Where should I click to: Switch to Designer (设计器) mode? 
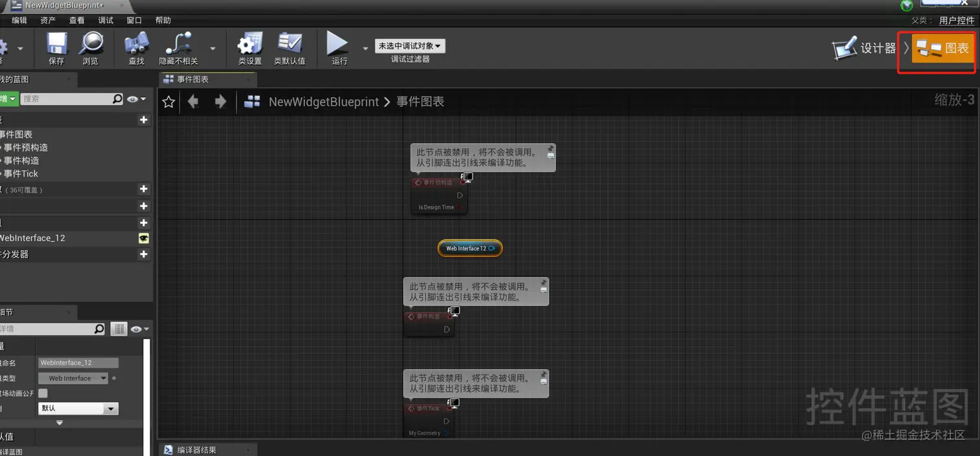coord(865,48)
